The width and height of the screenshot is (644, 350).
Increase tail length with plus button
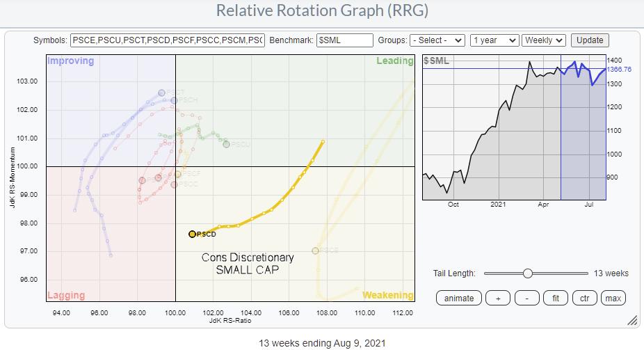498,298
